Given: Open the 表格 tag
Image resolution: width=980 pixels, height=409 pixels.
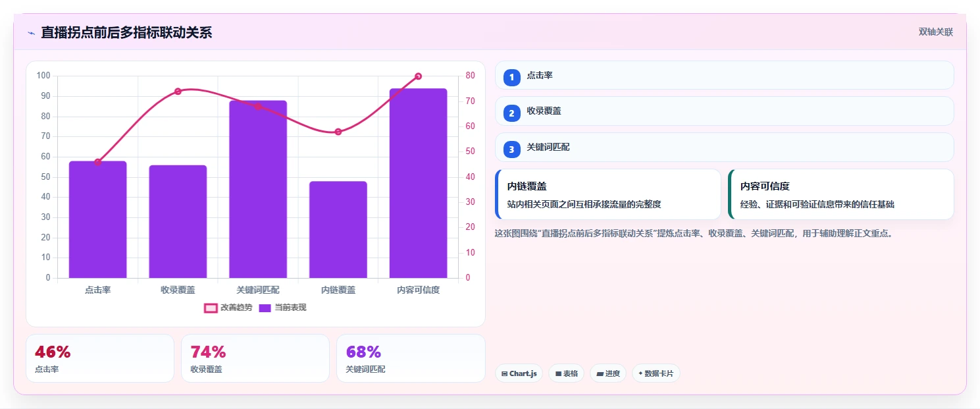Looking at the screenshot, I should [x=566, y=373].
